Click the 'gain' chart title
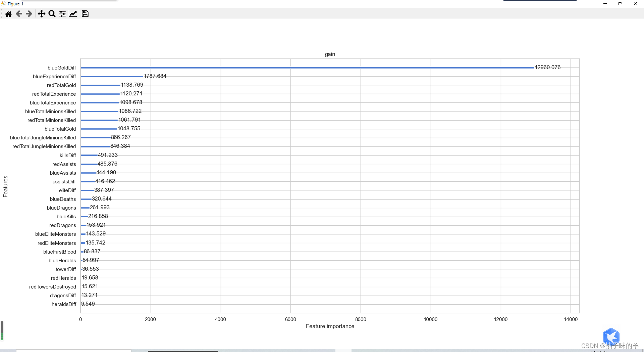 [x=330, y=54]
